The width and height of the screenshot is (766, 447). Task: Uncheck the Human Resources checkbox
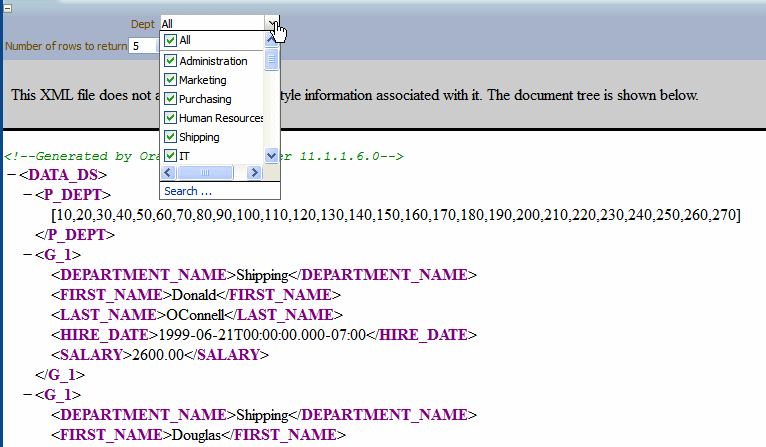coord(170,118)
